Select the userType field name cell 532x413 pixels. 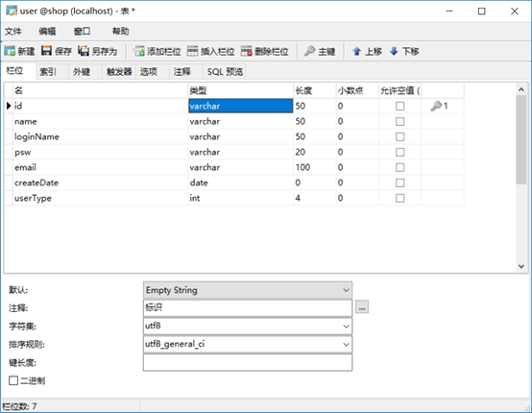click(x=101, y=198)
